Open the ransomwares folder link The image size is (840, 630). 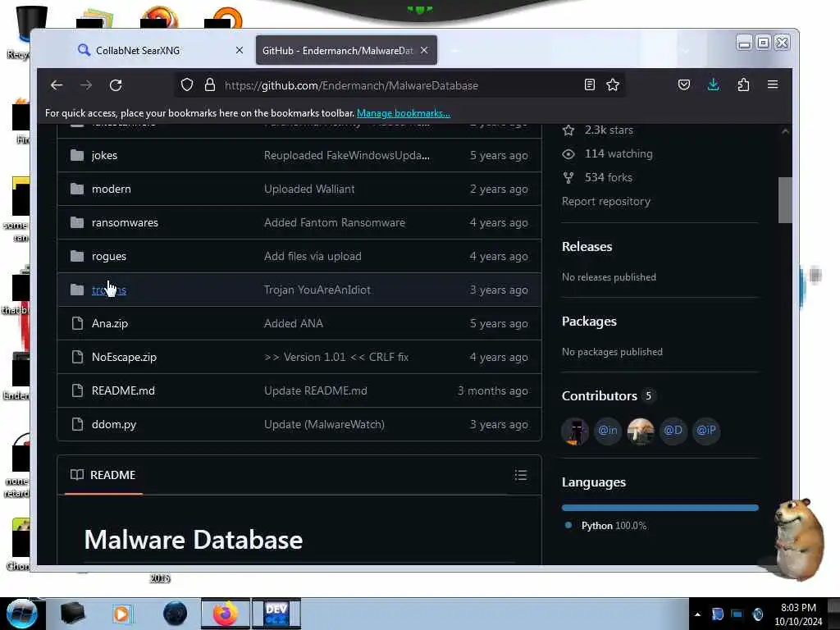(x=125, y=222)
